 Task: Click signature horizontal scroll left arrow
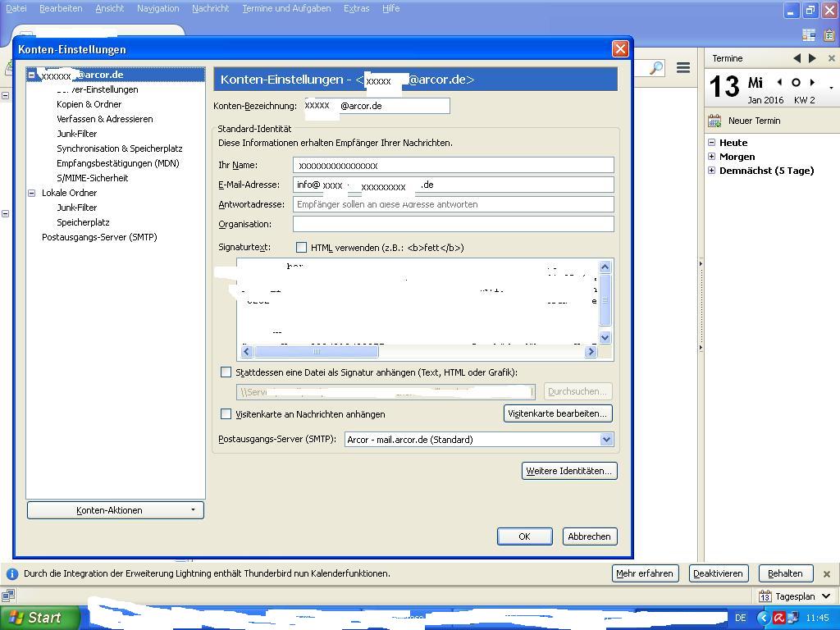click(246, 351)
